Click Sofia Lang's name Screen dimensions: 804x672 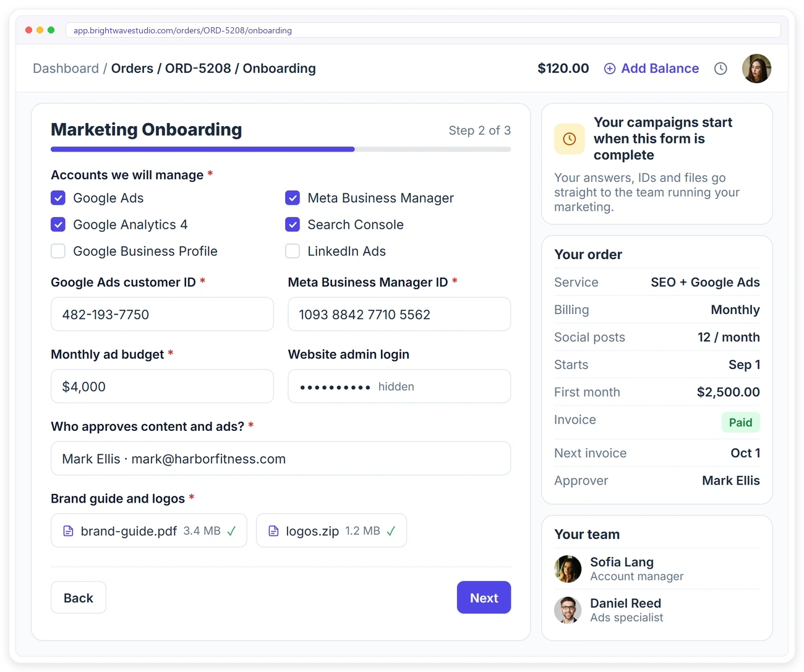tap(622, 562)
